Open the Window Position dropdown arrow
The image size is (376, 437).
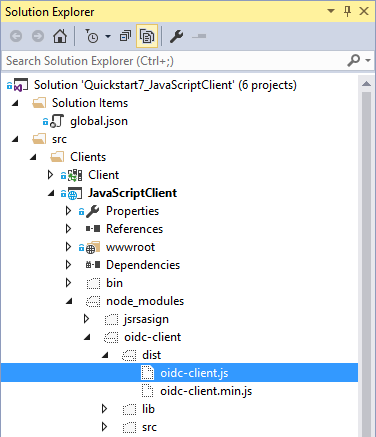click(331, 11)
